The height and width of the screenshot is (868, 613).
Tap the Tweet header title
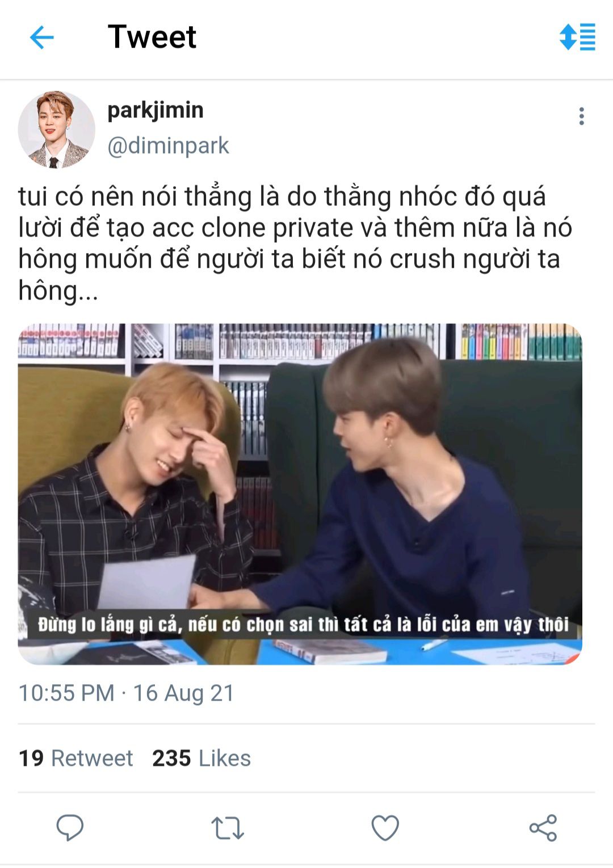[x=152, y=37]
